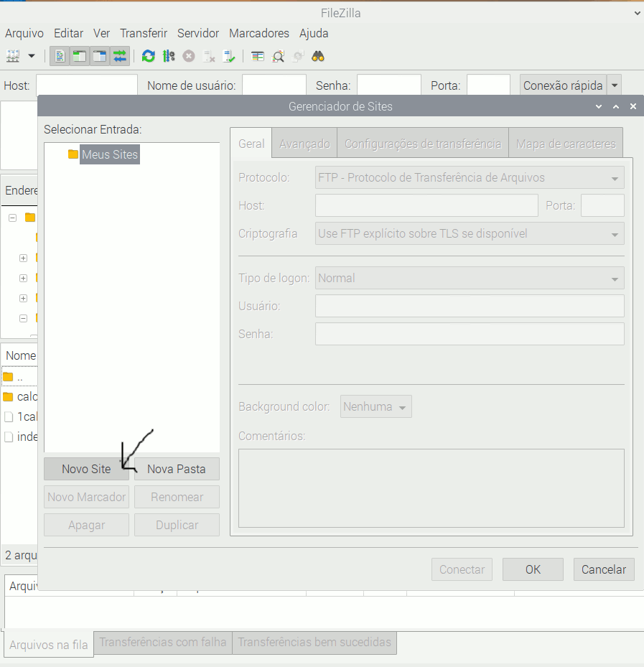Toggle processing of the transfer queue icon
This screenshot has width=644, height=667.
pyautogui.click(x=169, y=56)
